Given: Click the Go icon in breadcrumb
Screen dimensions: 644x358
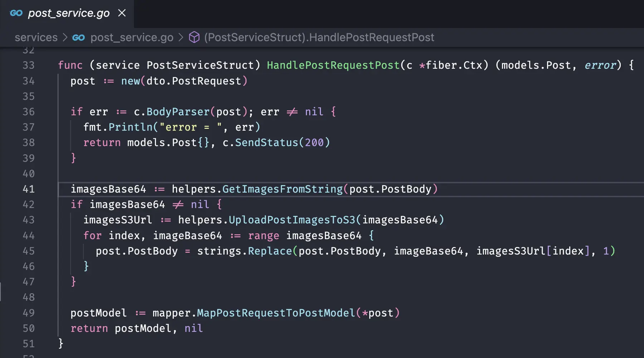Looking at the screenshot, I should point(79,38).
